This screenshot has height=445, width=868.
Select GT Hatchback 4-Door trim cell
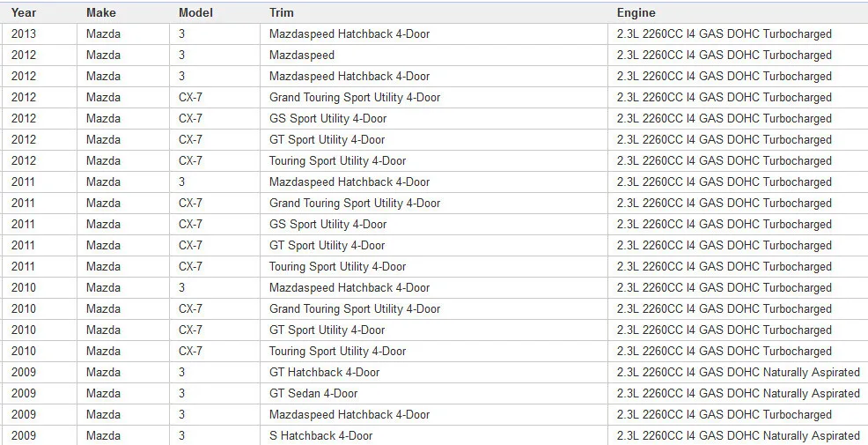pyautogui.click(x=434, y=372)
